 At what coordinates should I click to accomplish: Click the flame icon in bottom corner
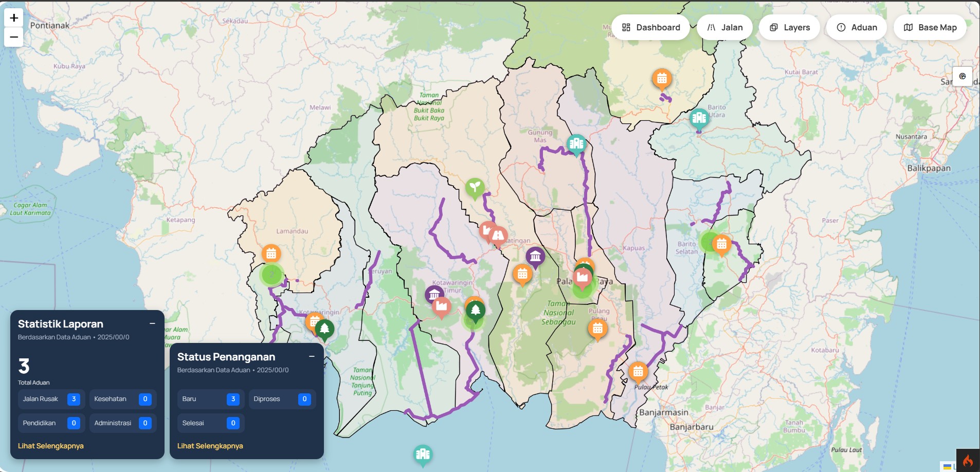968,461
